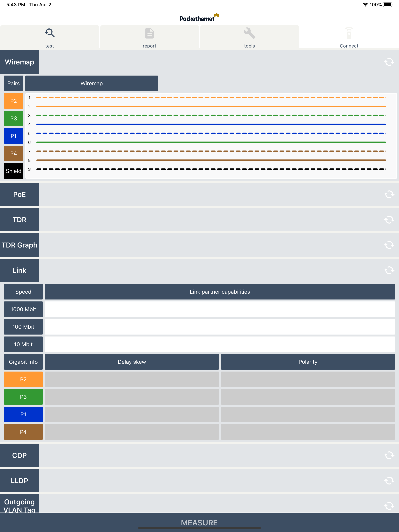Check the battery status icon
The image size is (399, 532).
(x=388, y=4)
